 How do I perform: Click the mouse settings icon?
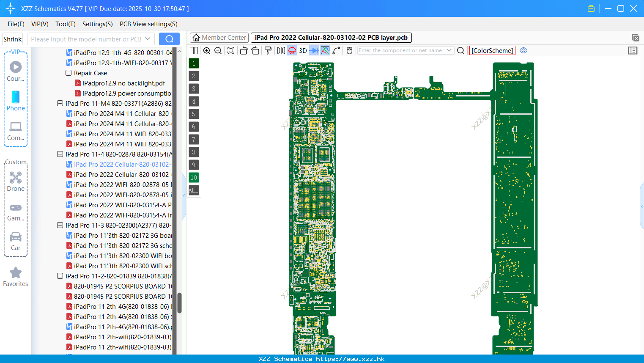click(349, 50)
